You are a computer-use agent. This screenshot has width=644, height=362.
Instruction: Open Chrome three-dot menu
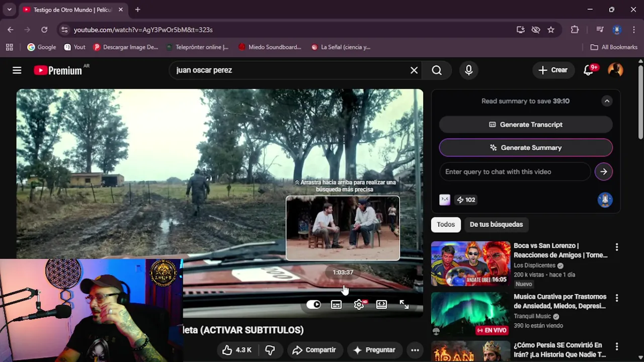click(x=633, y=30)
